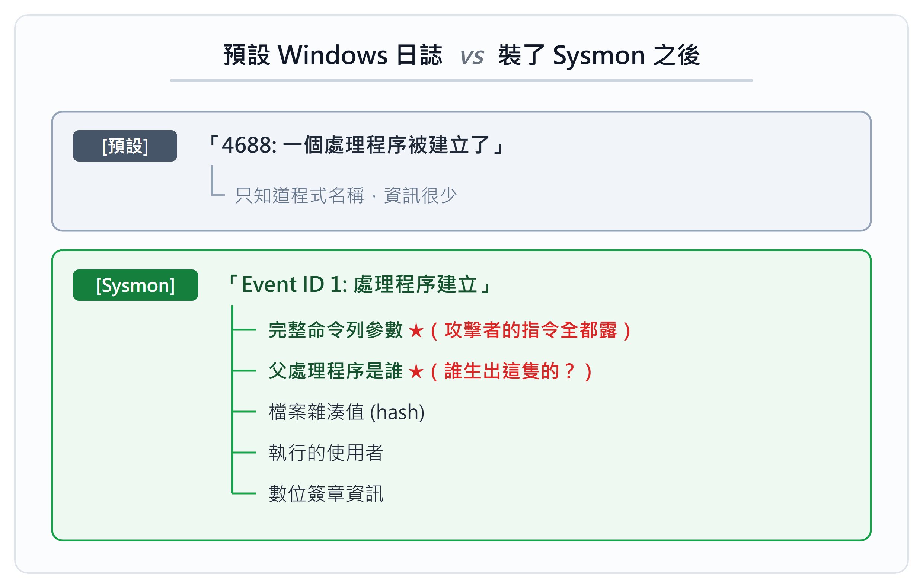Click the gray L-shaped connector under 4688

click(x=218, y=181)
